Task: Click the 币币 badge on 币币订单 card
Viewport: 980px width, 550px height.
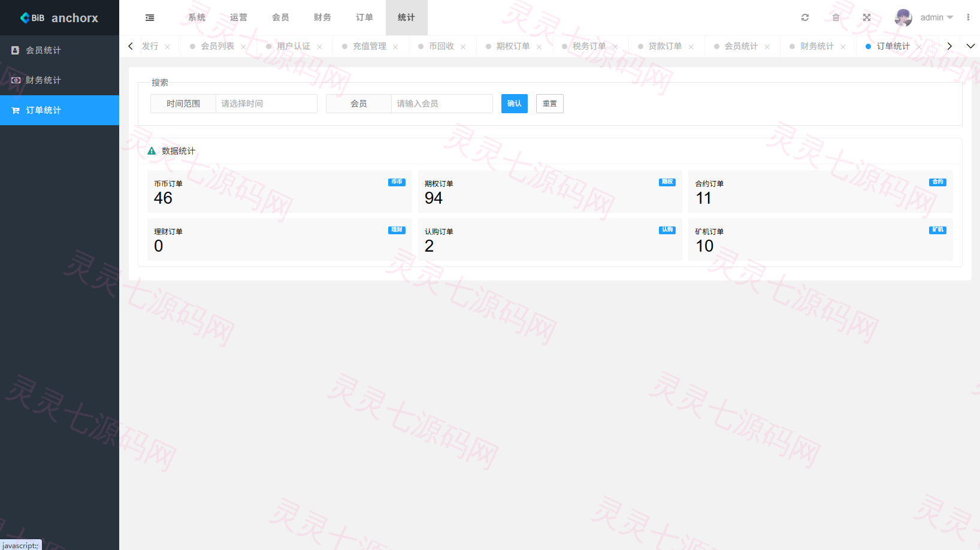Action: point(397,182)
